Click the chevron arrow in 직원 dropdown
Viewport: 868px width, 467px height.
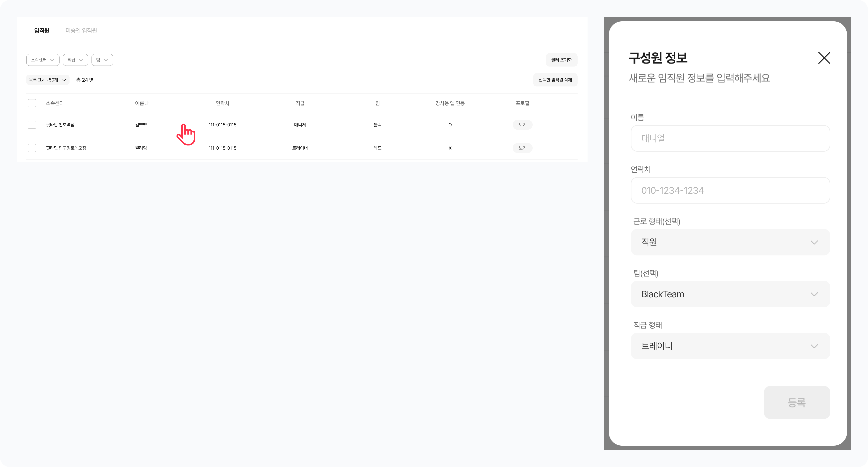pyautogui.click(x=814, y=242)
